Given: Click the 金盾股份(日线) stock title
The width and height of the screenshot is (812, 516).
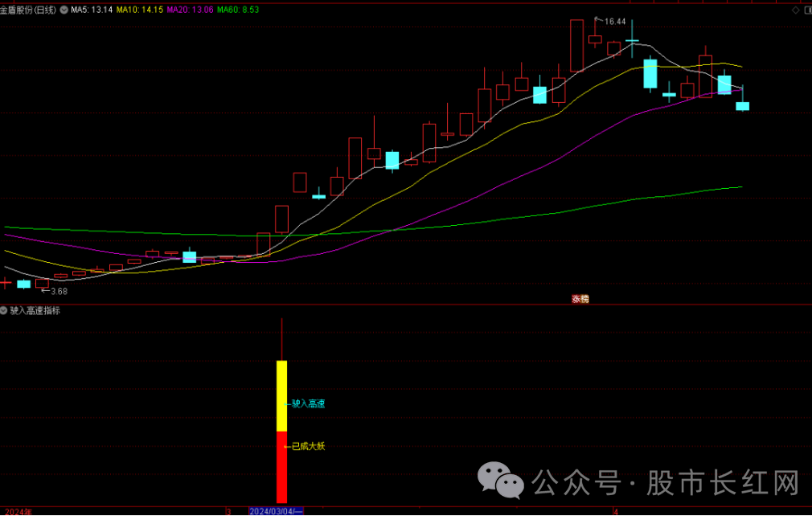Looking at the screenshot, I should tap(28, 10).
